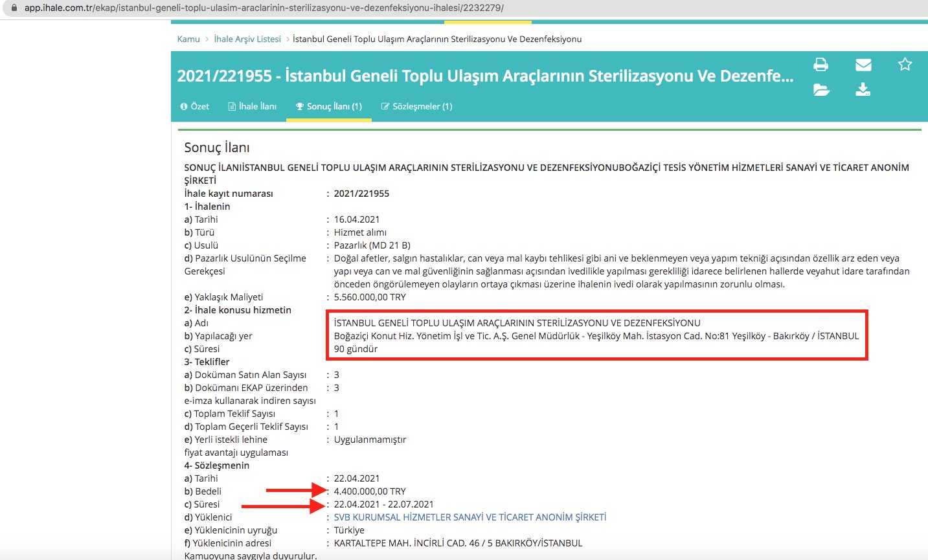Viewport: 928px width, 560px height.
Task: Select 'c) Toplam Teklif Sayısı' label
Action: click(230, 414)
